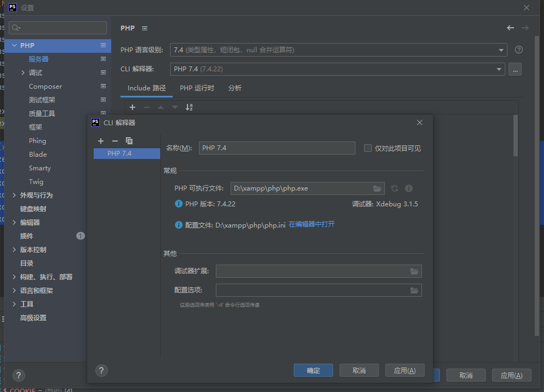Click search magnifier in settings search box
This screenshot has height=392, width=544.
coord(16,28)
